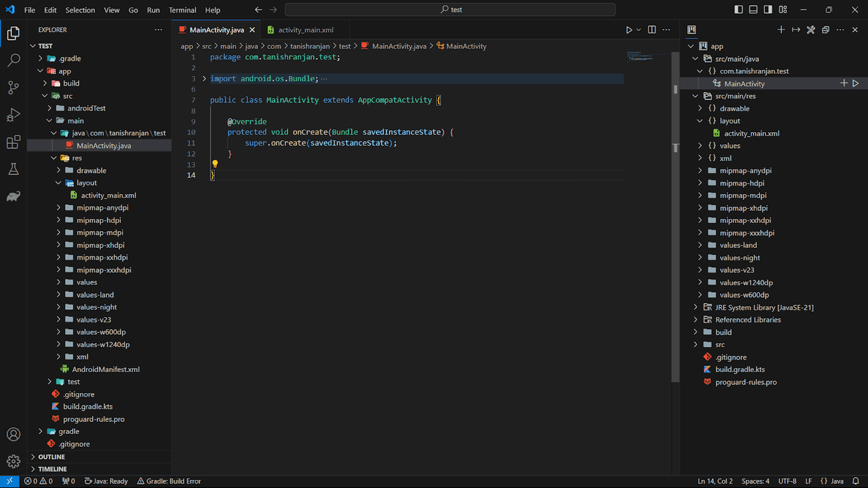
Task: Open the Extensions view
Action: coord(13,142)
